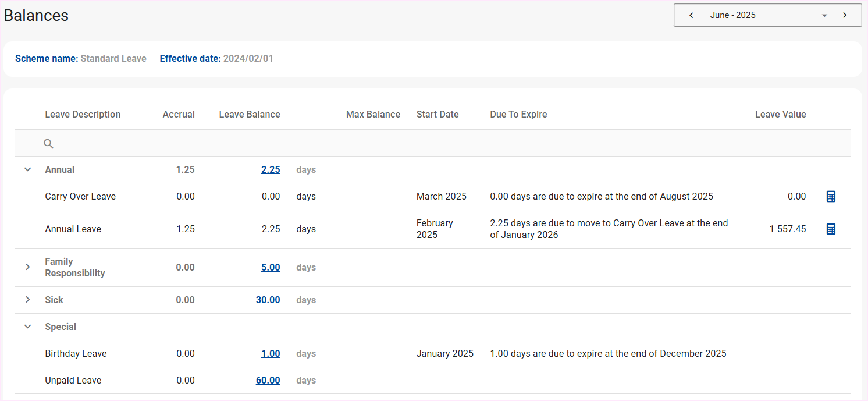This screenshot has height=401, width=868.
Task: Sort by Leave Description column header
Action: point(83,115)
